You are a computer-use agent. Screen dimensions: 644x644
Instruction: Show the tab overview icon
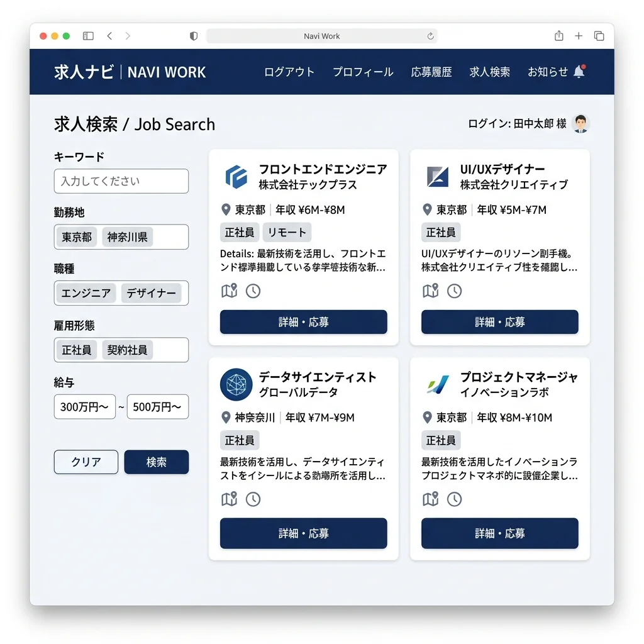tap(599, 36)
